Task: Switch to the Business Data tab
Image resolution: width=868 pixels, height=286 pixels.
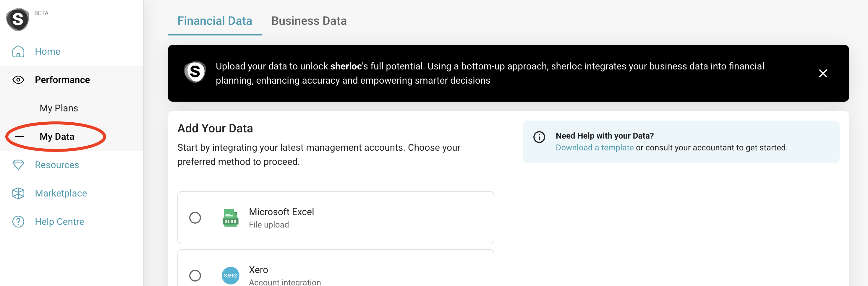Action: click(309, 21)
